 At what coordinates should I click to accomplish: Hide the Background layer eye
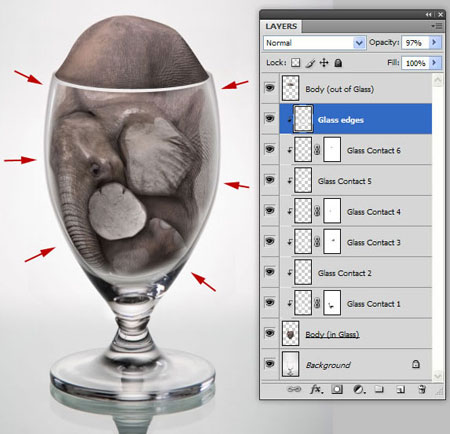point(270,364)
